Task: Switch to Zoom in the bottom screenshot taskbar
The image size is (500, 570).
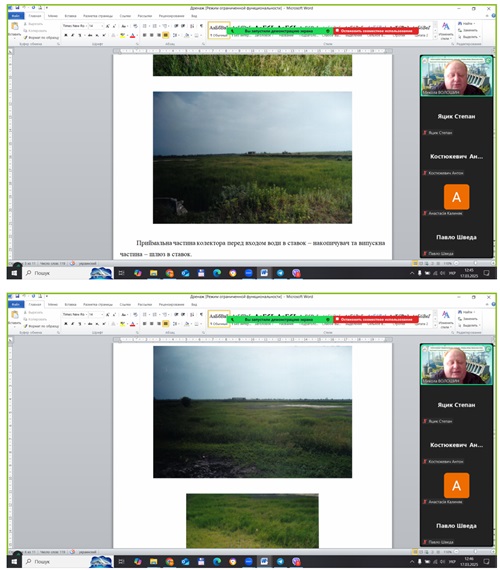Action: pyautogui.click(x=248, y=562)
